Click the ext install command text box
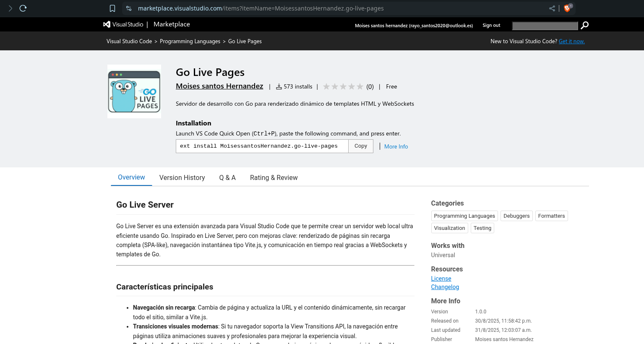This screenshot has height=344, width=644. tap(262, 146)
